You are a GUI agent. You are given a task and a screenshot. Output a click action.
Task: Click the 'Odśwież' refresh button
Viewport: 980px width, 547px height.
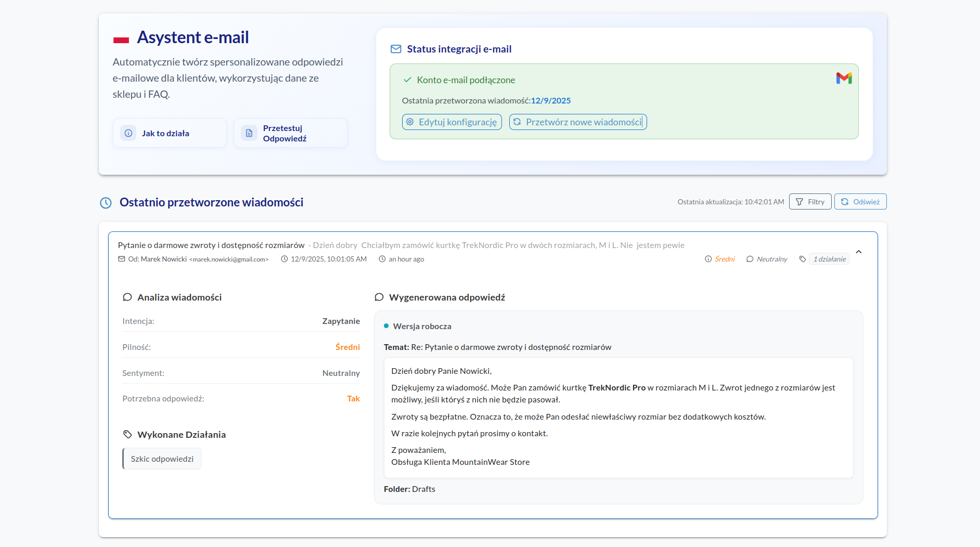tap(860, 201)
